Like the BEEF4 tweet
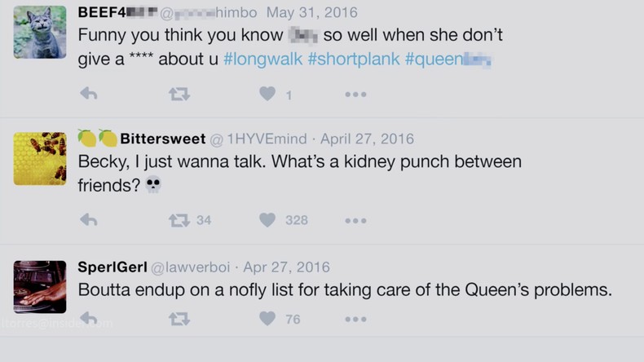 [267, 94]
